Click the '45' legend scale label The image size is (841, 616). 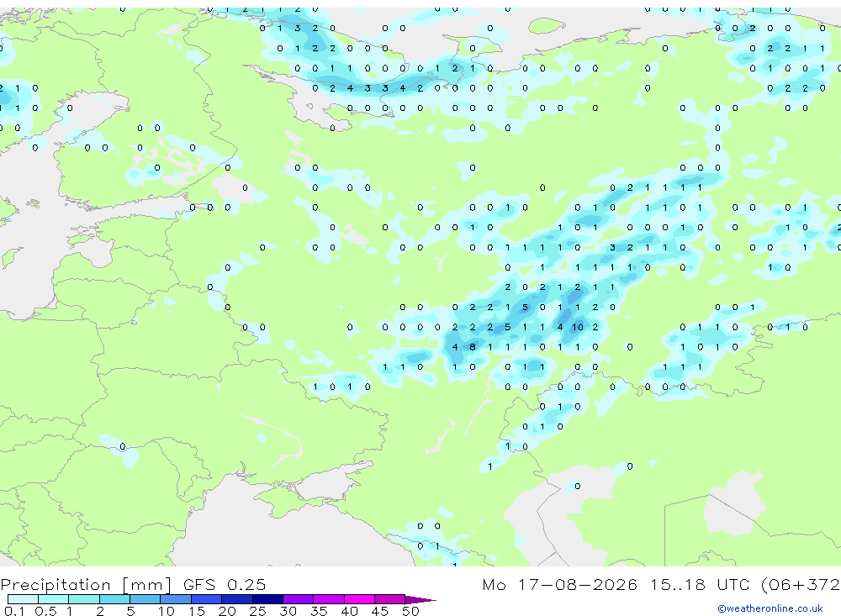point(380,611)
